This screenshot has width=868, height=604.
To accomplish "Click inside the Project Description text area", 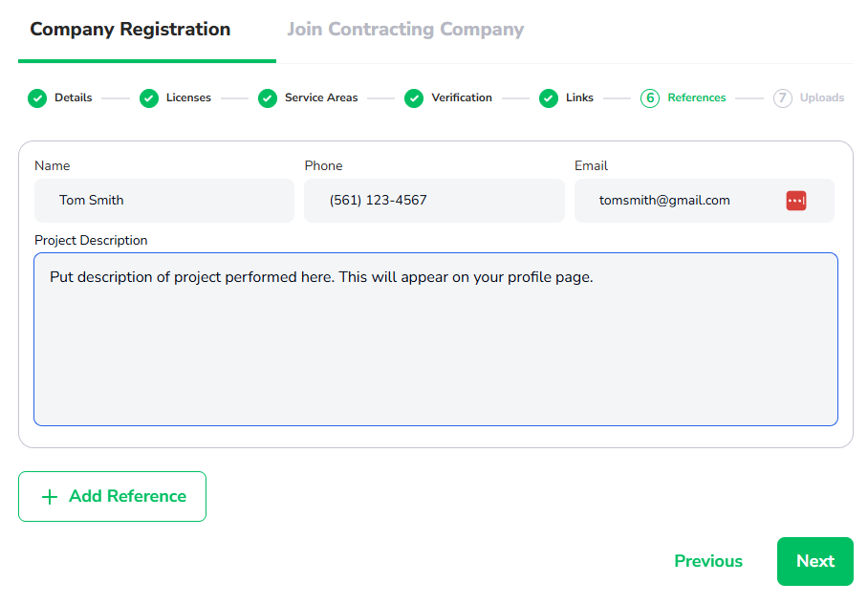I will click(436, 339).
